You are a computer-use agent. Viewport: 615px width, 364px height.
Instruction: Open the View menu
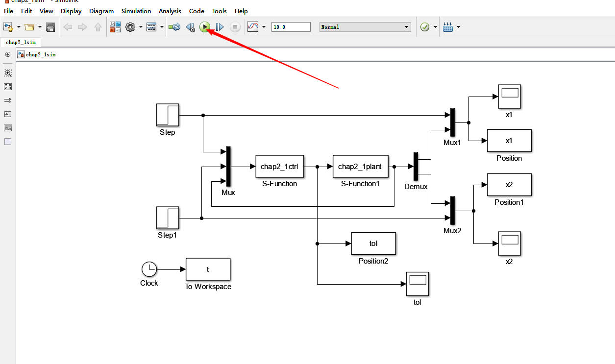click(46, 11)
